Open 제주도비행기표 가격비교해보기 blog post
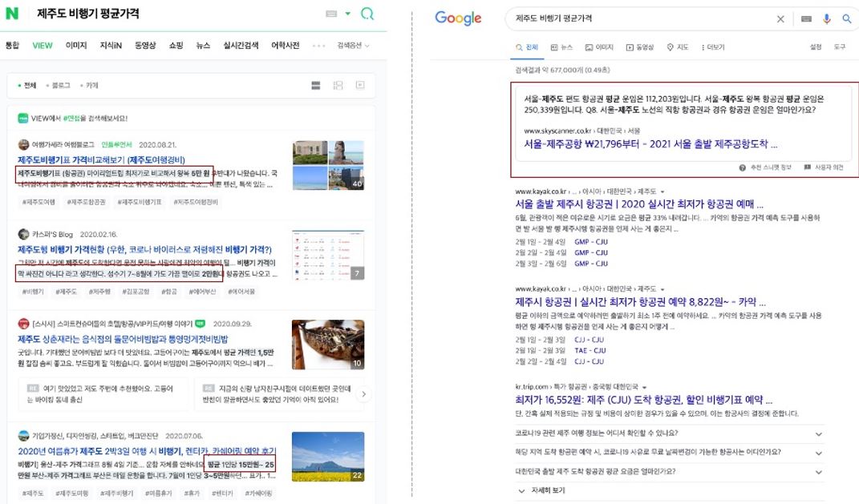The image size is (859, 504). click(x=101, y=159)
